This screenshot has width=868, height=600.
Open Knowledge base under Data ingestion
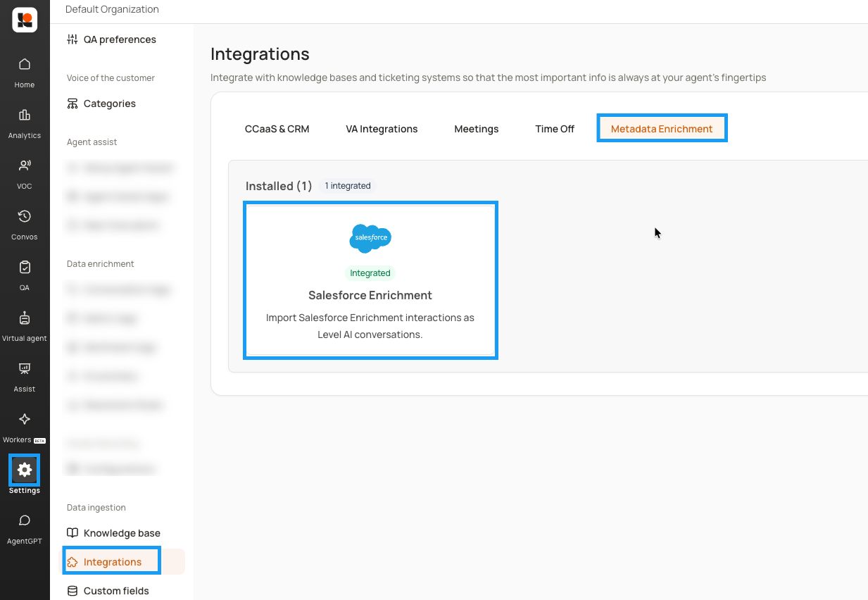(114, 533)
